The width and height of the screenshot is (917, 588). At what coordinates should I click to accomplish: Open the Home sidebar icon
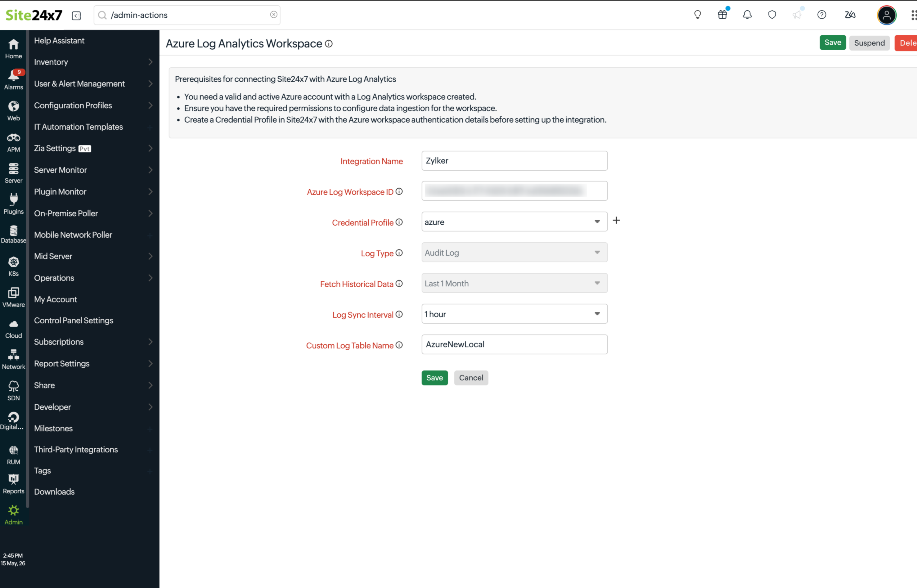13,49
